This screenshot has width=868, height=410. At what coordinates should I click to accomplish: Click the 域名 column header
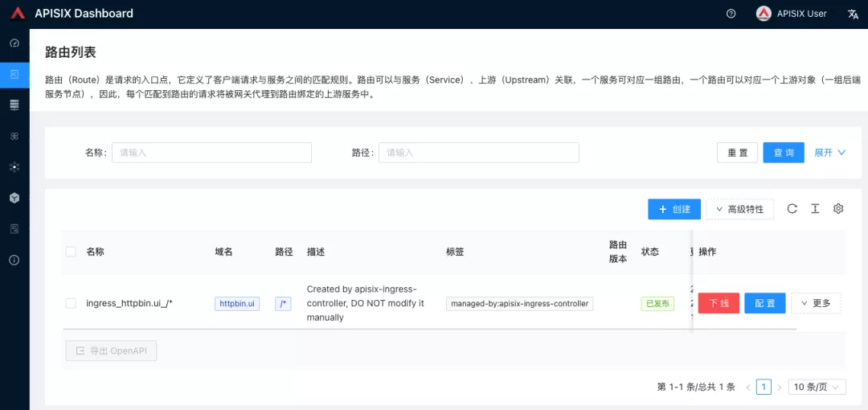[223, 252]
